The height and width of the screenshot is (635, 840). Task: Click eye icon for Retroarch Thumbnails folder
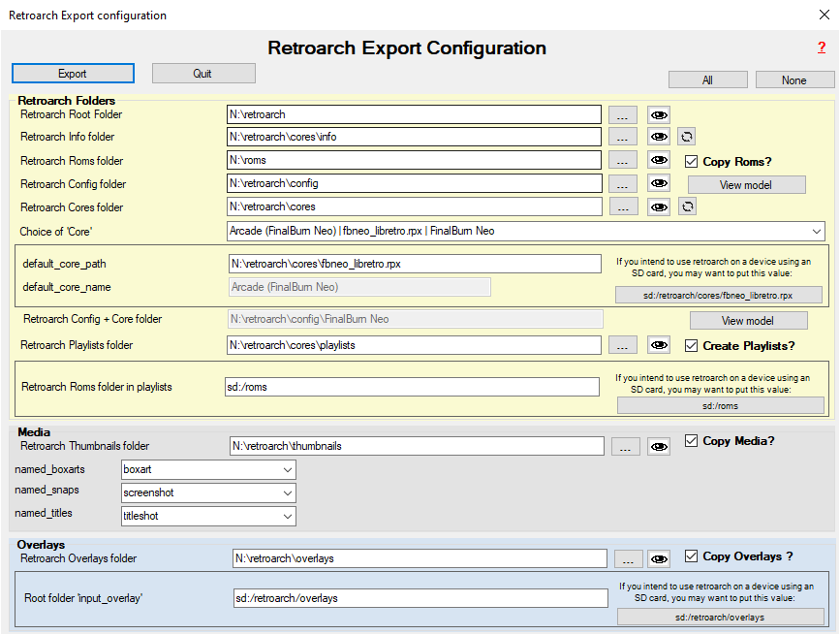(659, 446)
